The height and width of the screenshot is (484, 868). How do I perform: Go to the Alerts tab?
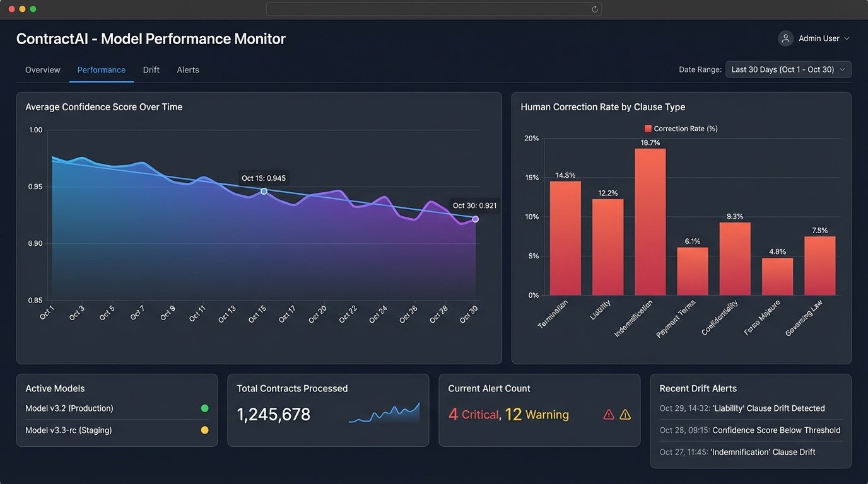(188, 70)
